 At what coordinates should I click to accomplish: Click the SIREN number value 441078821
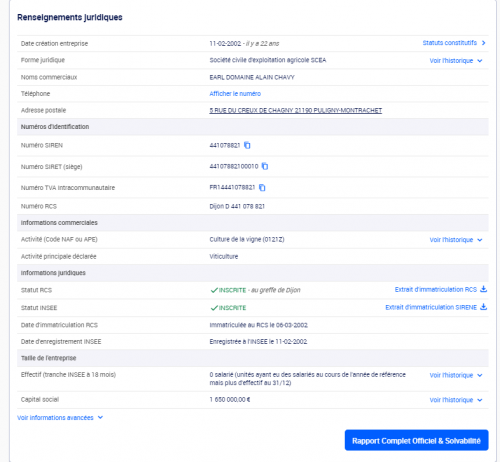(225, 145)
